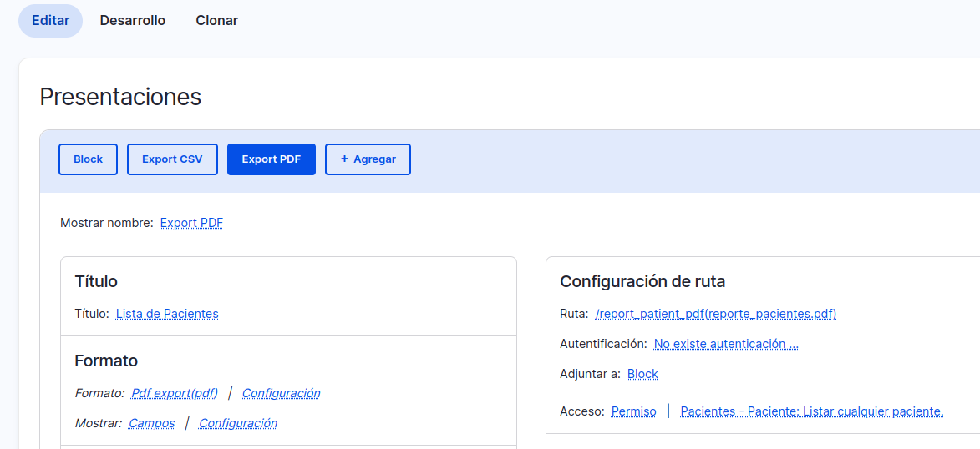This screenshot has height=449, width=980.
Task: Click the Adjuntar a Block link
Action: tap(642, 373)
